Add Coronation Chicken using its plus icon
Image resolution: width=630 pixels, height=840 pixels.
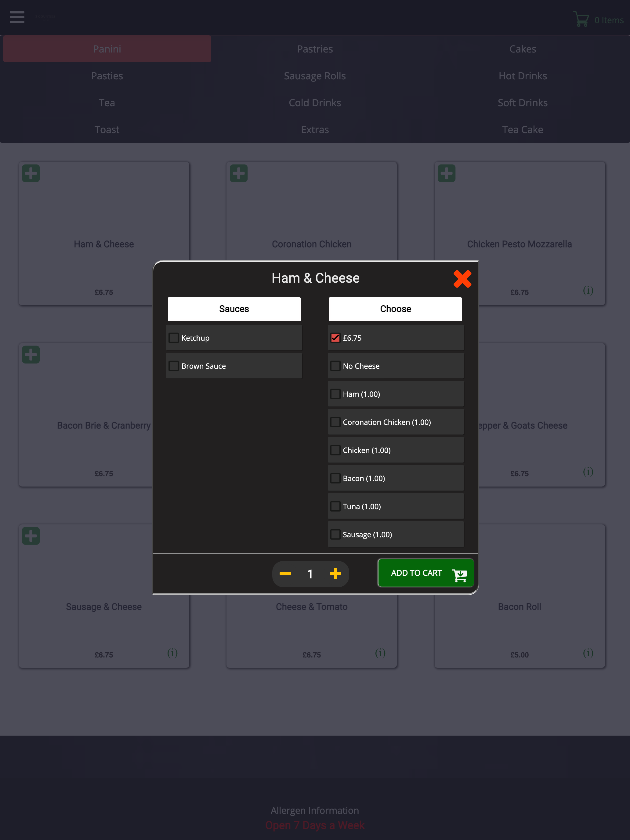click(238, 174)
